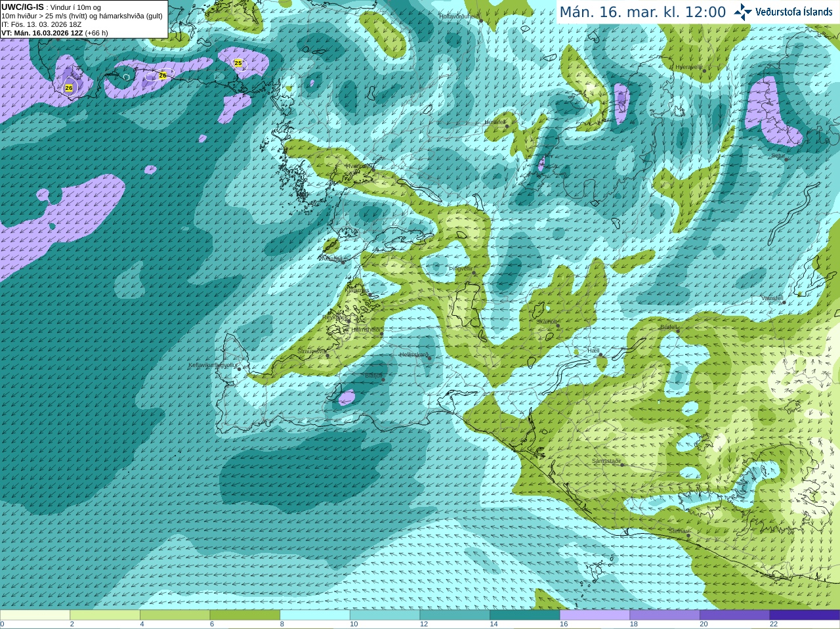
Task: Click the Sámsstaðir station label
Action: tap(606, 461)
